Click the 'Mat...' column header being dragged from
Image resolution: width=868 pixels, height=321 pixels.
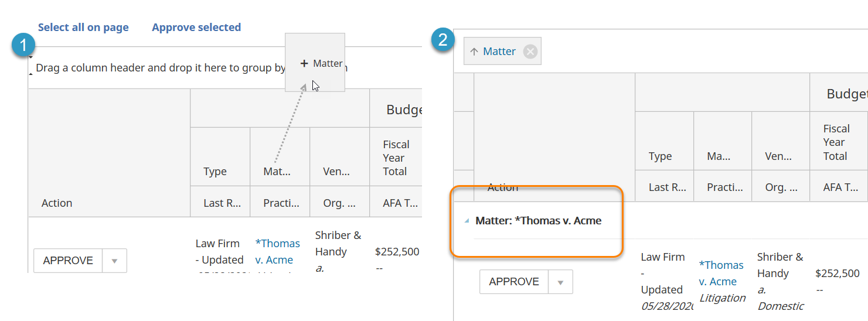[277, 172]
